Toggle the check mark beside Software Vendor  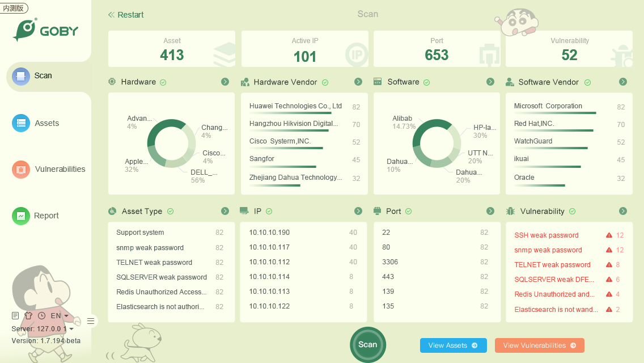tap(587, 82)
